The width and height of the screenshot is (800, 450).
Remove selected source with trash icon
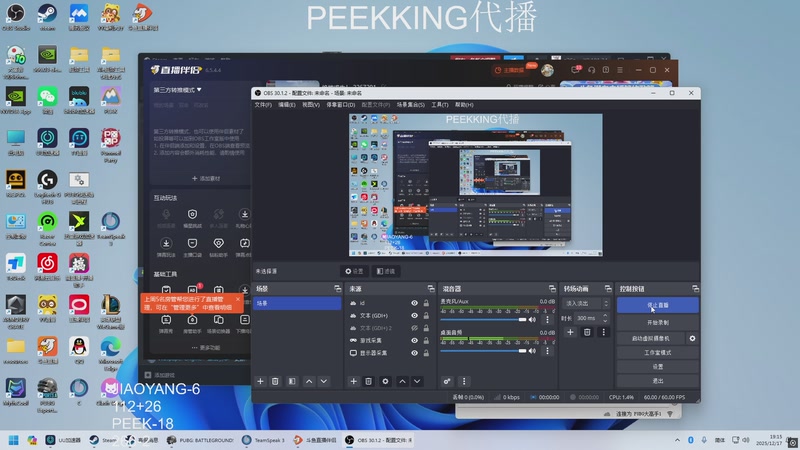tap(368, 381)
